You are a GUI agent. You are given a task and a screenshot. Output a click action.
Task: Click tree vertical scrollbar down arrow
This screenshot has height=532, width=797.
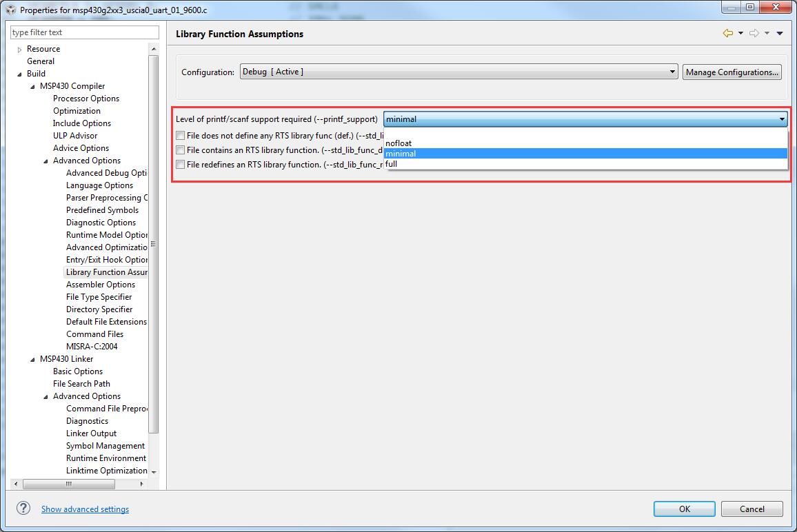(x=154, y=472)
